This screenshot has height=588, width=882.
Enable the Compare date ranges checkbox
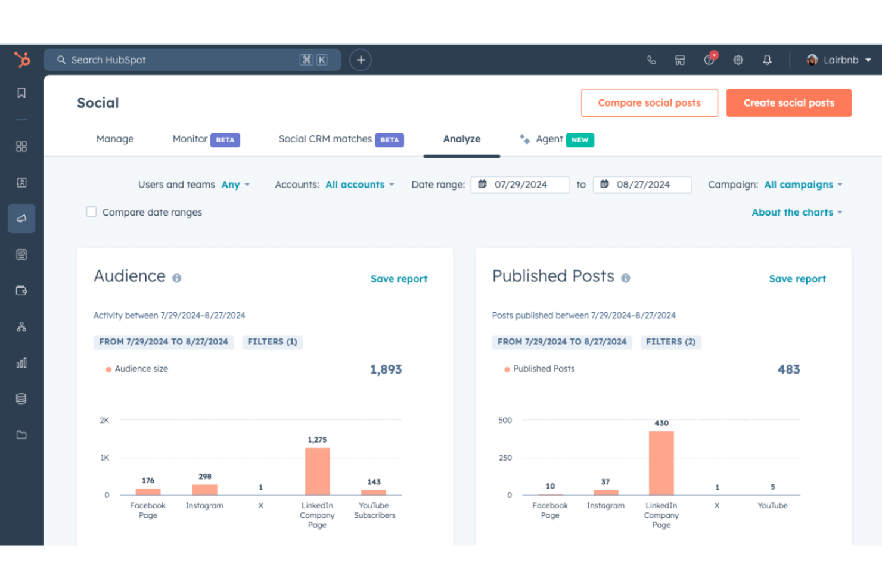pyautogui.click(x=91, y=211)
